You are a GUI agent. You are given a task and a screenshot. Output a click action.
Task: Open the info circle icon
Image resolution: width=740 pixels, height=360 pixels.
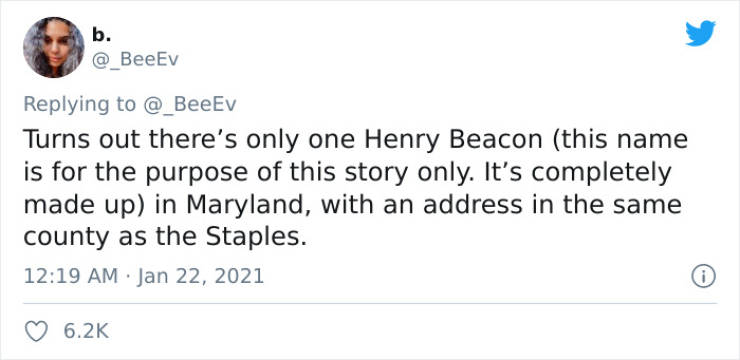click(x=704, y=276)
